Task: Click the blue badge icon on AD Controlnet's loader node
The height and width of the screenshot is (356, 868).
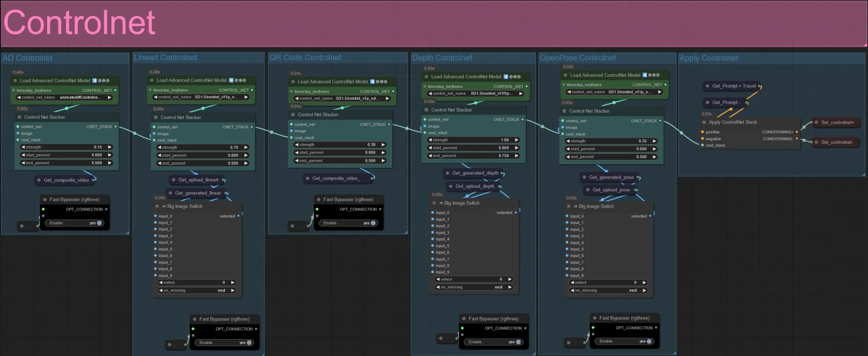Action: point(95,81)
